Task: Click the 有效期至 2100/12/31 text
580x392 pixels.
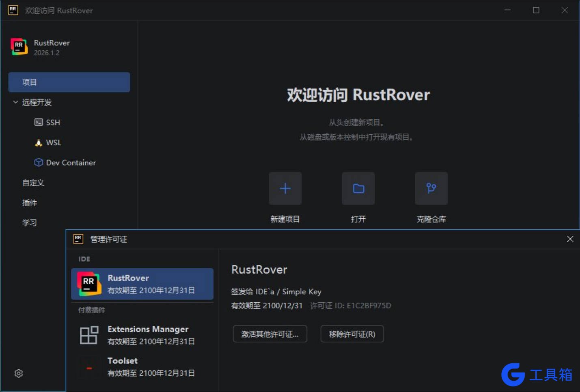Action: click(267, 306)
